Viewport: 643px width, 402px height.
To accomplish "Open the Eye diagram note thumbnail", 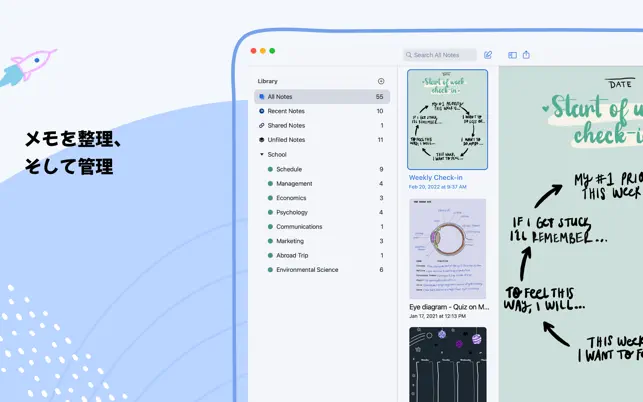I will (447, 249).
